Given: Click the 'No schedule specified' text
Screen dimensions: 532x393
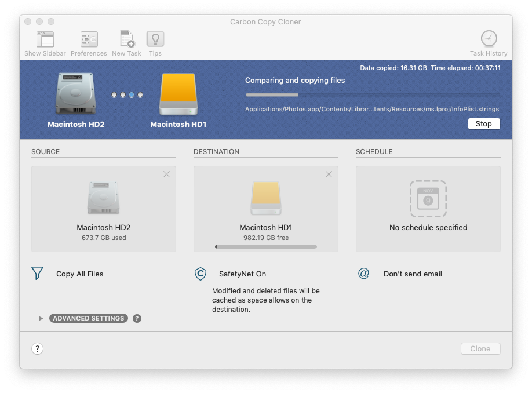Looking at the screenshot, I should click(x=428, y=227).
